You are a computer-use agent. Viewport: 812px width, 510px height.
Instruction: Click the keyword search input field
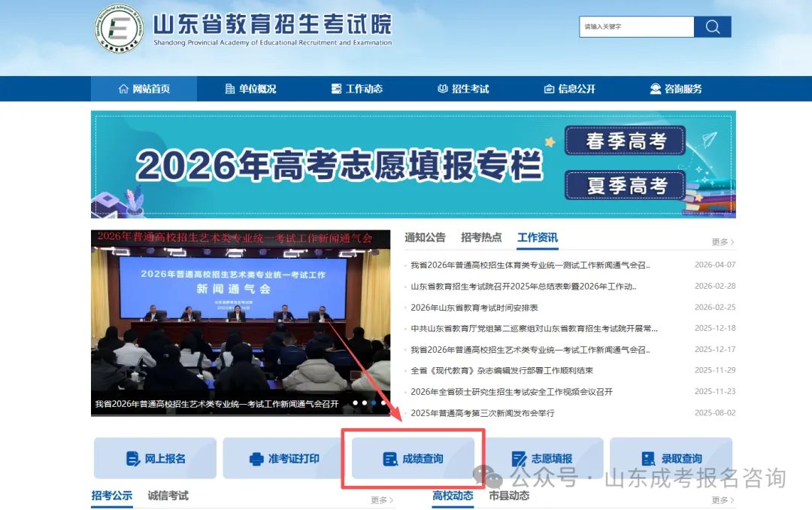coord(636,27)
